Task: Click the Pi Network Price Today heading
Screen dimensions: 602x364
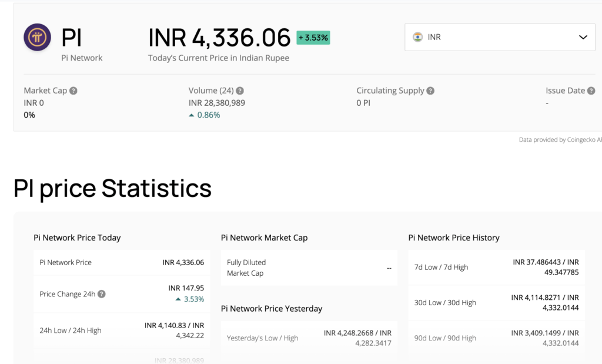Action: (x=77, y=238)
